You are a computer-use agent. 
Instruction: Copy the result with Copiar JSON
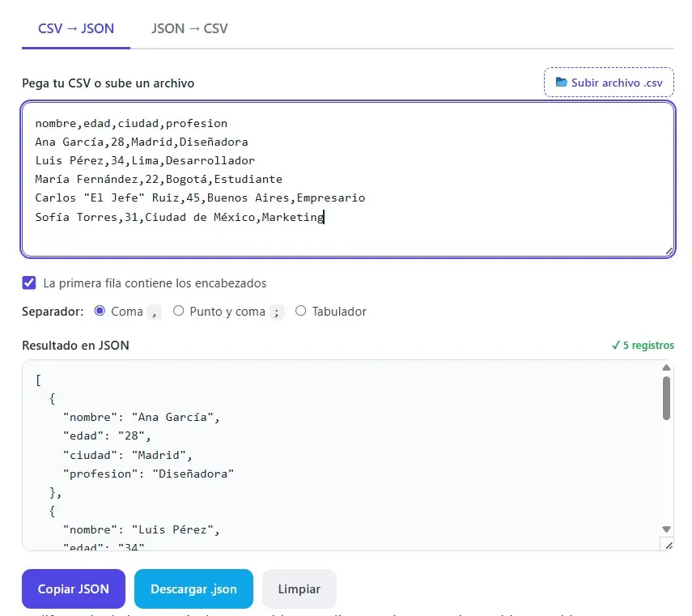[74, 588]
